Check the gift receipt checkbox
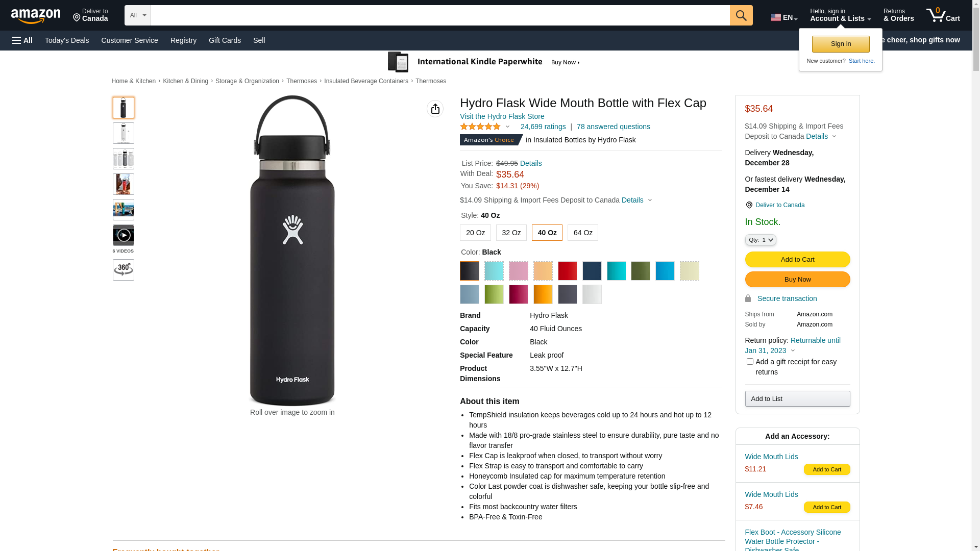The width and height of the screenshot is (980, 551). 750,362
